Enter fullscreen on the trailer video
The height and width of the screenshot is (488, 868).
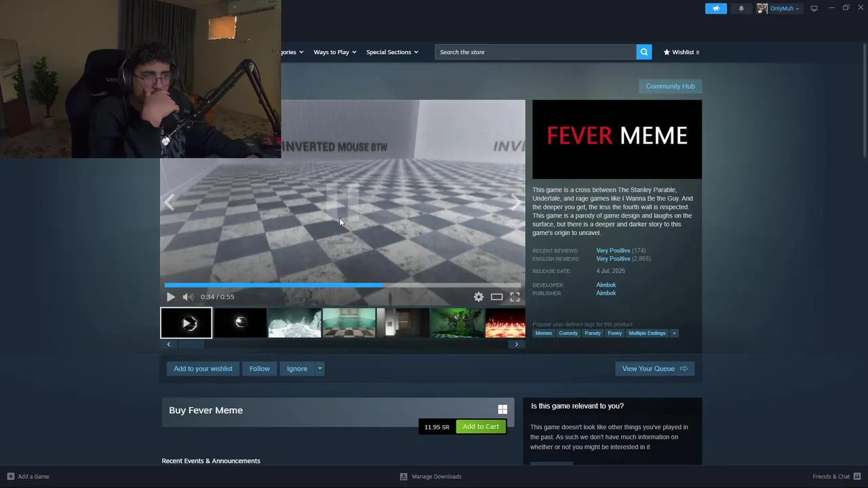515,297
